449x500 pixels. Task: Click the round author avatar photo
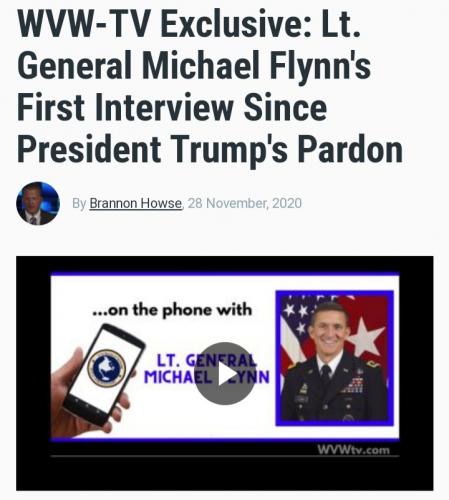pyautogui.click(x=38, y=203)
